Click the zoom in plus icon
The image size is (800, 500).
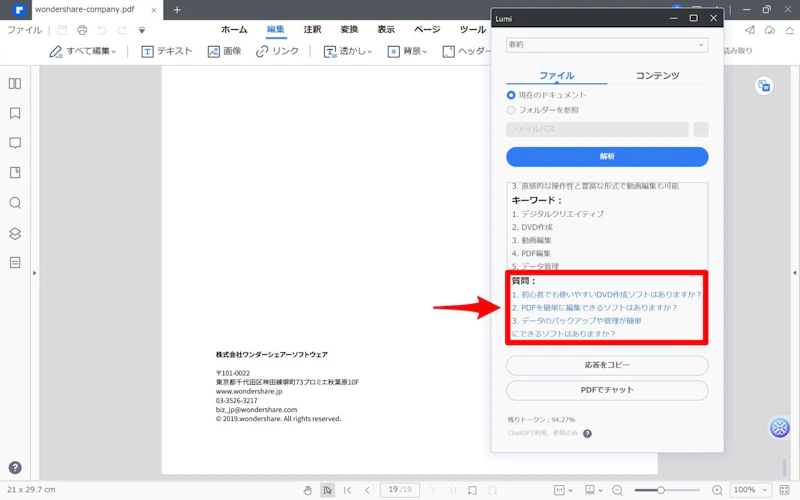[x=717, y=490]
